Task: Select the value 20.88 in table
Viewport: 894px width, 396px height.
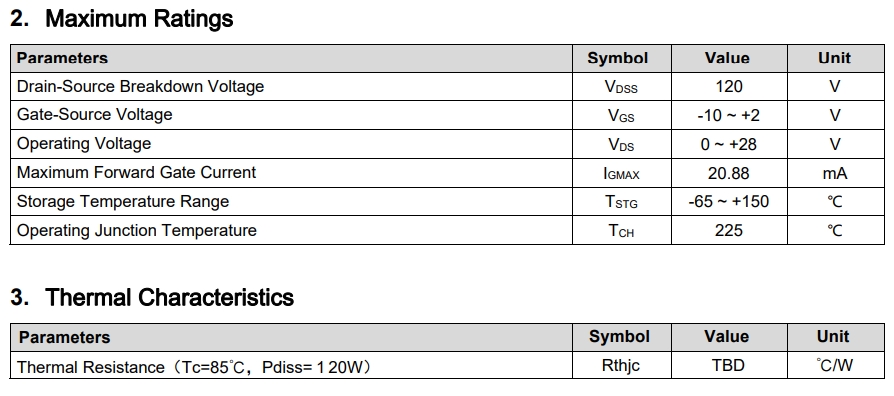Action: [x=729, y=173]
